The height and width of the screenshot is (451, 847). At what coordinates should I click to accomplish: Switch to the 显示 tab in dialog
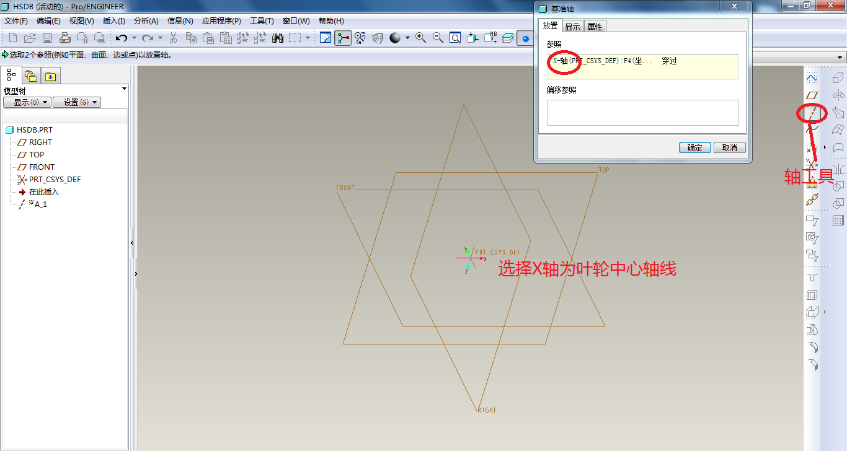tap(573, 26)
